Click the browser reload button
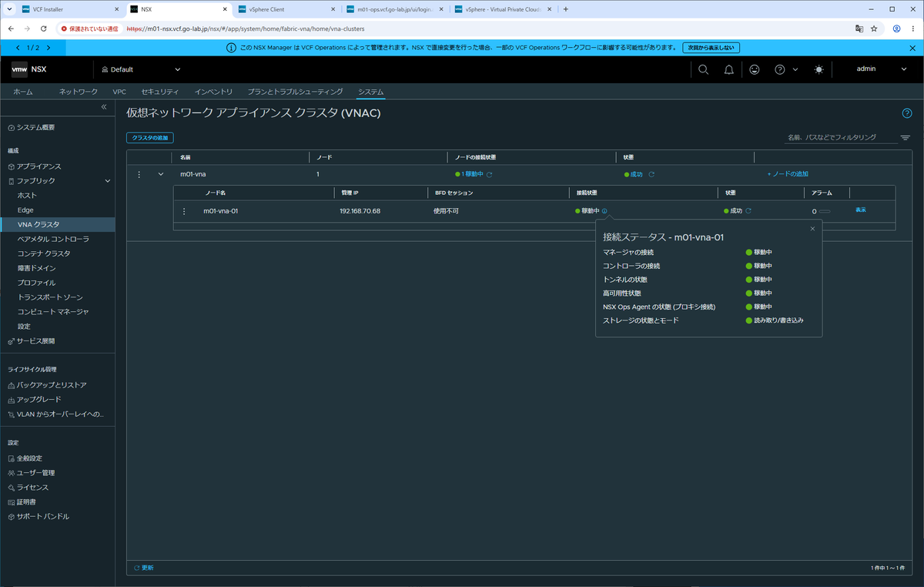This screenshot has width=924, height=587. click(x=44, y=29)
